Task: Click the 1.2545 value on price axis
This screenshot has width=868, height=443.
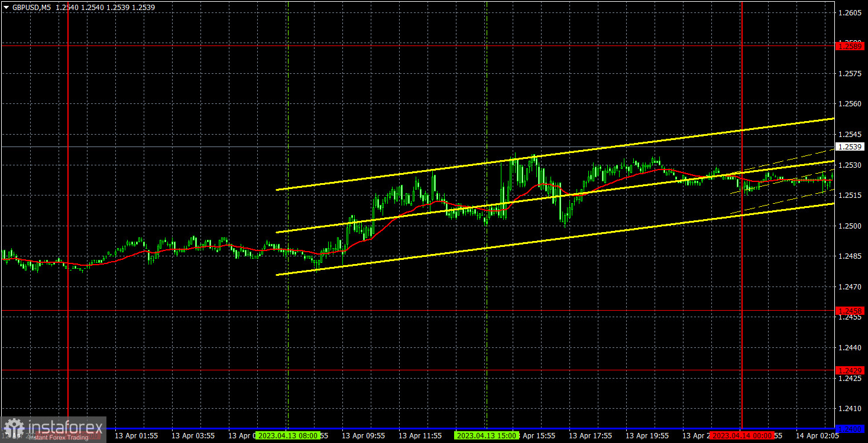Action: pyautogui.click(x=849, y=135)
